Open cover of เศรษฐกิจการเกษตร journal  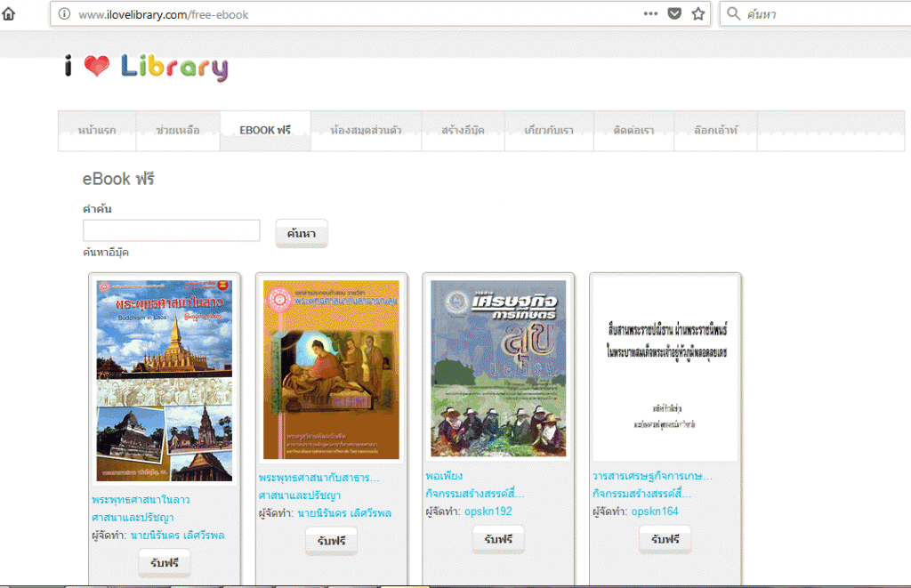click(x=498, y=369)
